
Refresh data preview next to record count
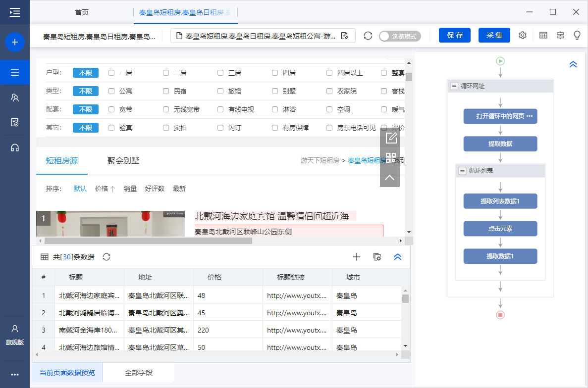pos(106,257)
